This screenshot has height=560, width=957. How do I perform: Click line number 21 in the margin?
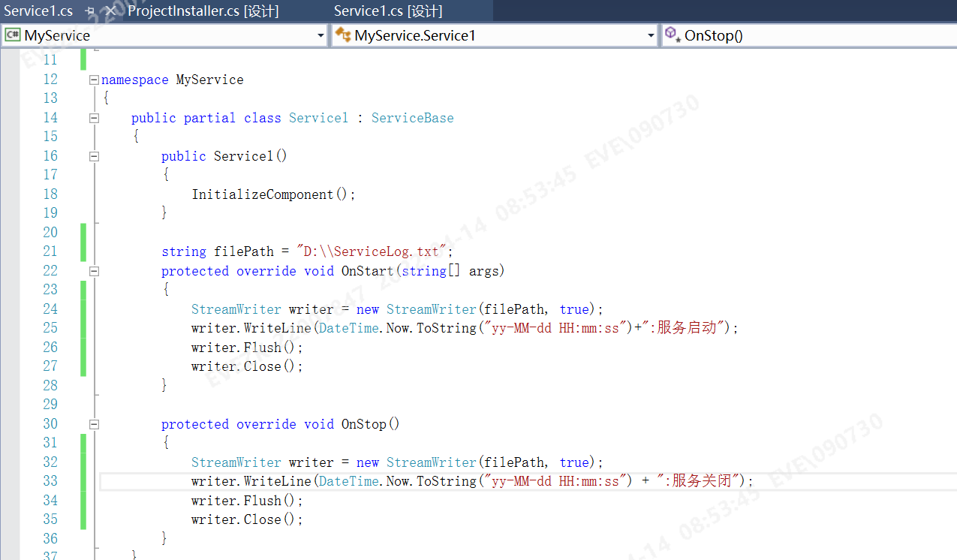(x=50, y=251)
